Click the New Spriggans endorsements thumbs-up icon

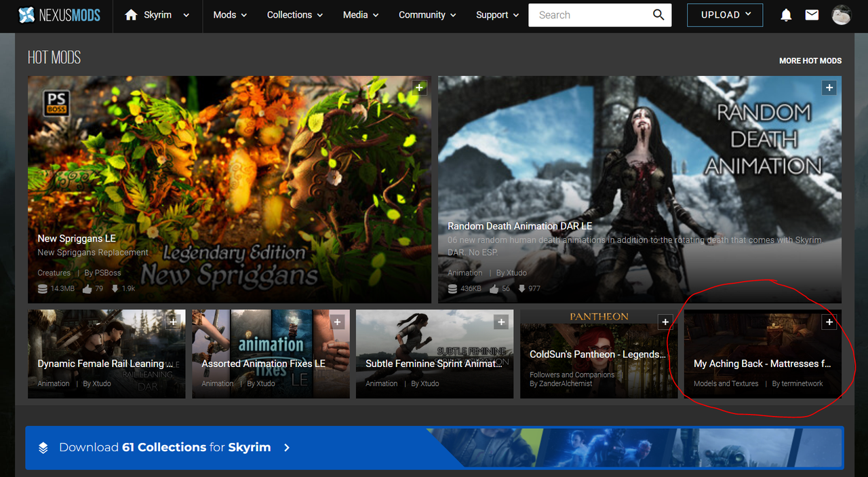[87, 288]
